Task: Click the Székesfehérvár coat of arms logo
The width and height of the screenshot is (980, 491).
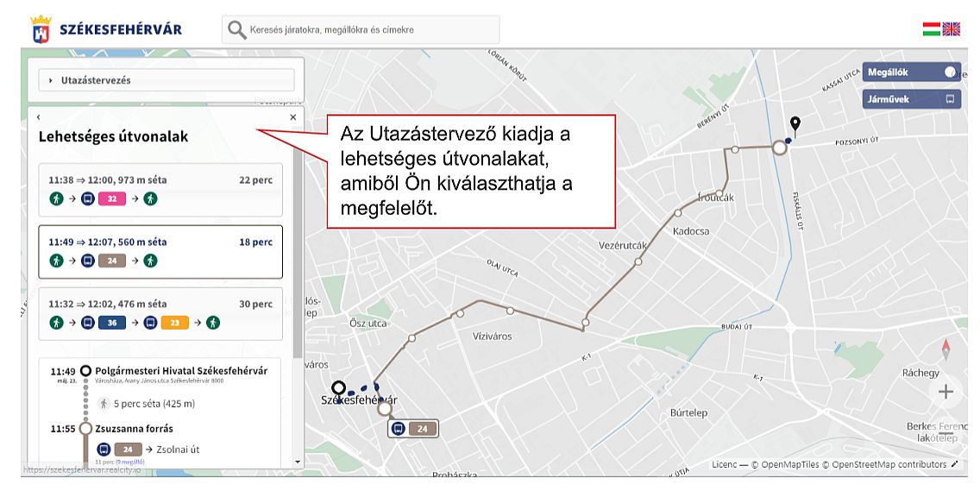Action: (41, 29)
